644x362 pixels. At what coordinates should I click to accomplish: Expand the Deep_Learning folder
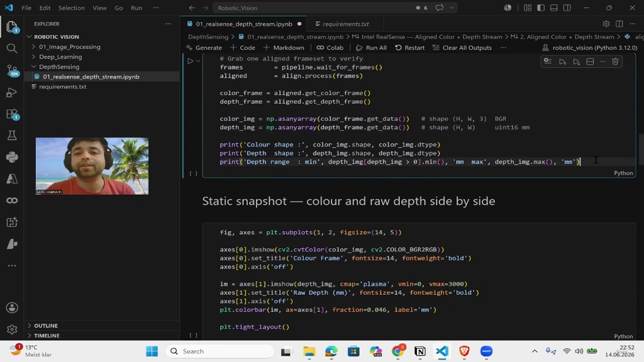coord(60,57)
